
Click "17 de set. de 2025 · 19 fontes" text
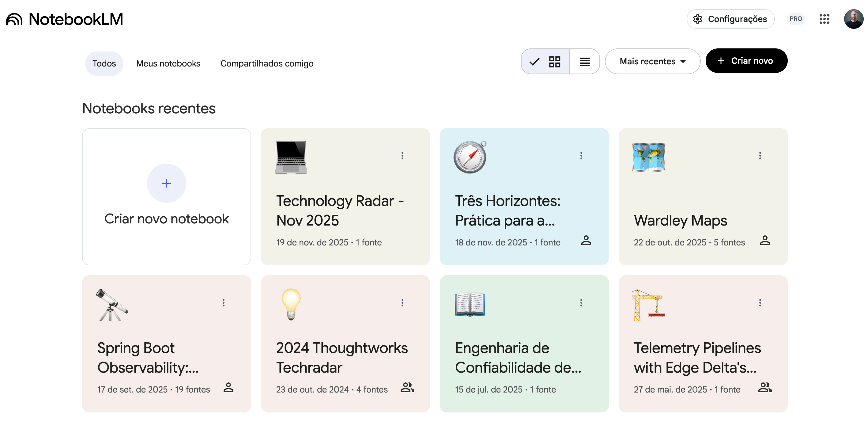(154, 389)
